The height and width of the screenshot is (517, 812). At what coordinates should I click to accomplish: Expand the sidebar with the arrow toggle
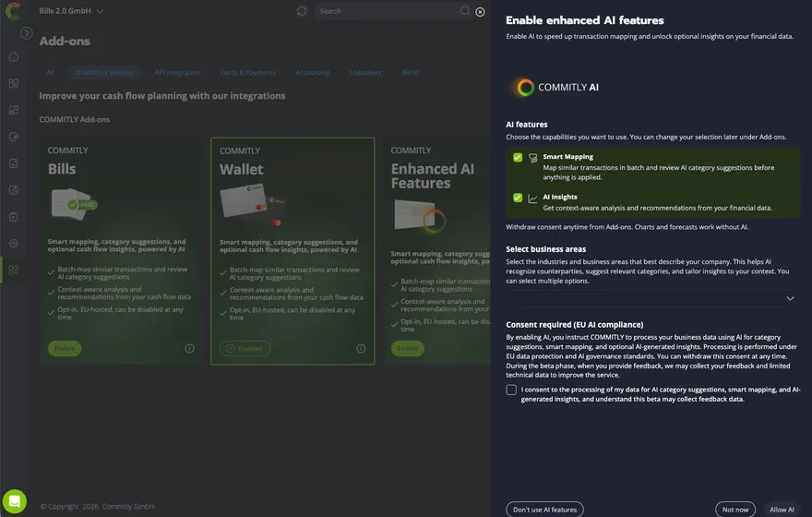27,33
